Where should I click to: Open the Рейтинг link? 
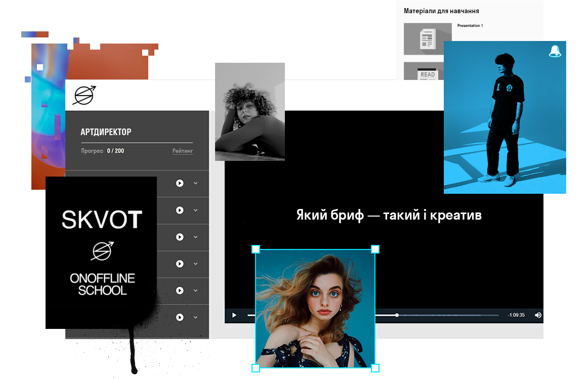tap(182, 151)
